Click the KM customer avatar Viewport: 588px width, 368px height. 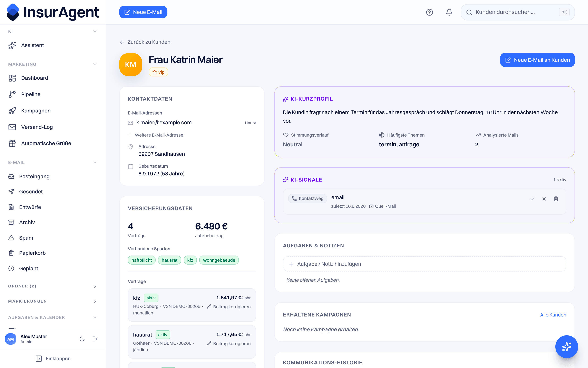click(x=130, y=64)
